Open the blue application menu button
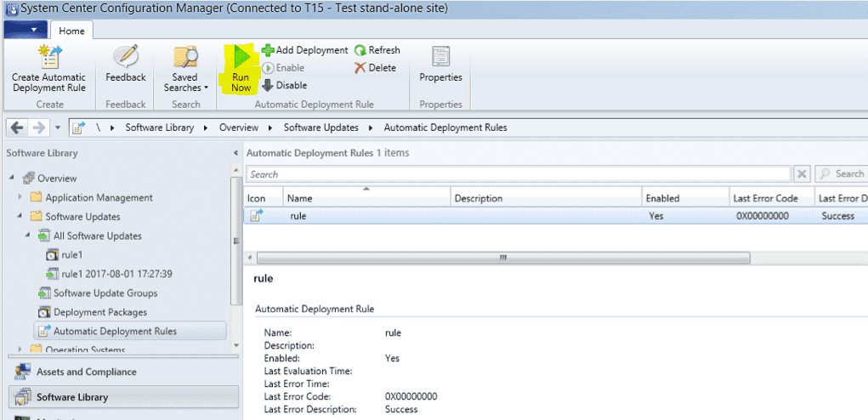This screenshot has height=420, width=868. click(26, 30)
